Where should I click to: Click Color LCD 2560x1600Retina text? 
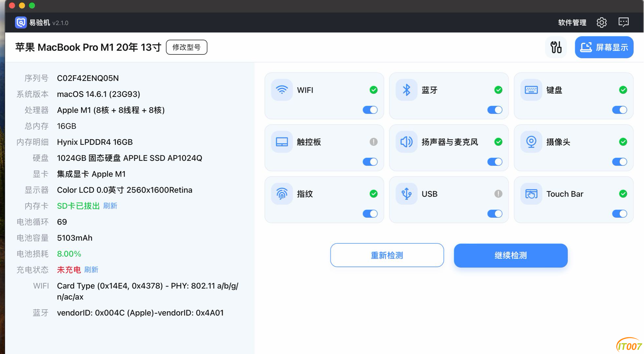point(124,190)
